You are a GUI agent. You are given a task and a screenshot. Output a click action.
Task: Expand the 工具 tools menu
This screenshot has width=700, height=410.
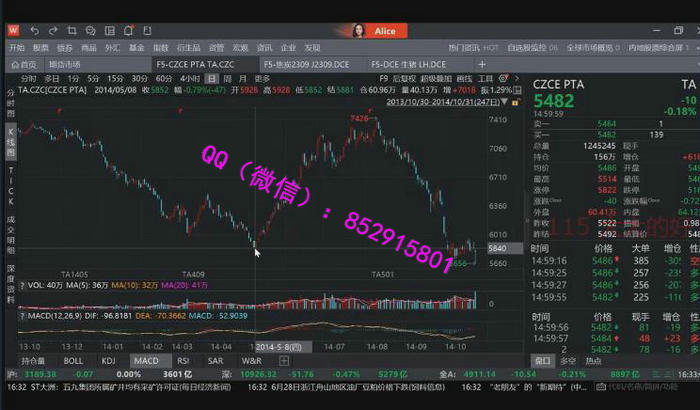tap(485, 78)
